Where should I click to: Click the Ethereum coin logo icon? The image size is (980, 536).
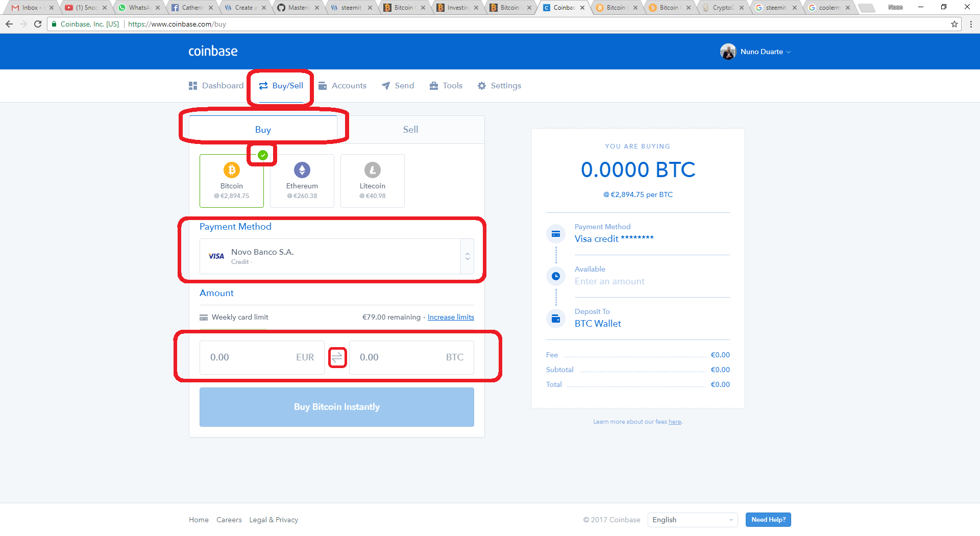click(302, 170)
